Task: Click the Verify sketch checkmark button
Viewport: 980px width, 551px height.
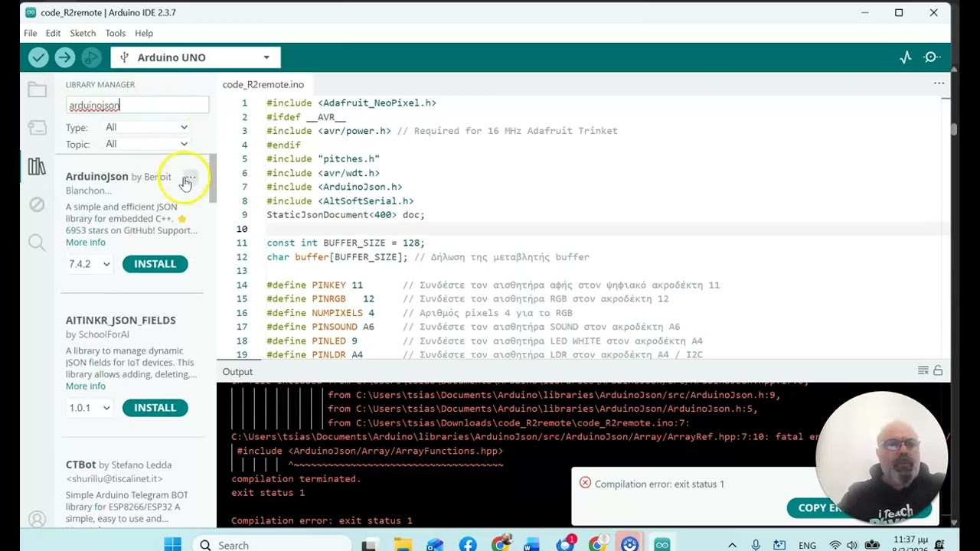Action: coord(38,57)
